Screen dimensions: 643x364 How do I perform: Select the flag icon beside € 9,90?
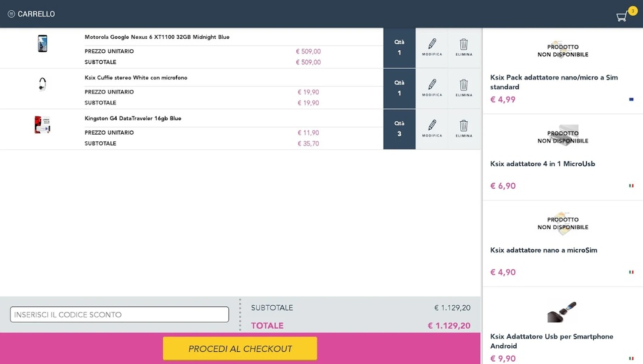(x=631, y=359)
